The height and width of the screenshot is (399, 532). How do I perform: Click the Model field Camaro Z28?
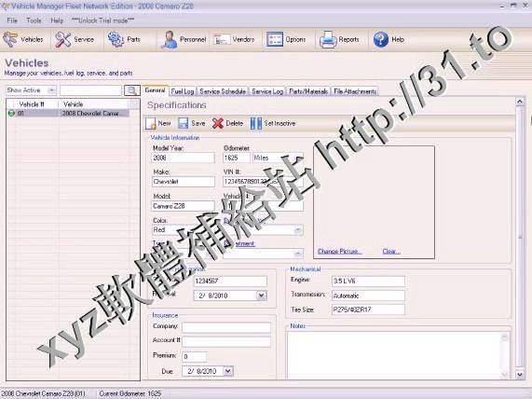183,206
